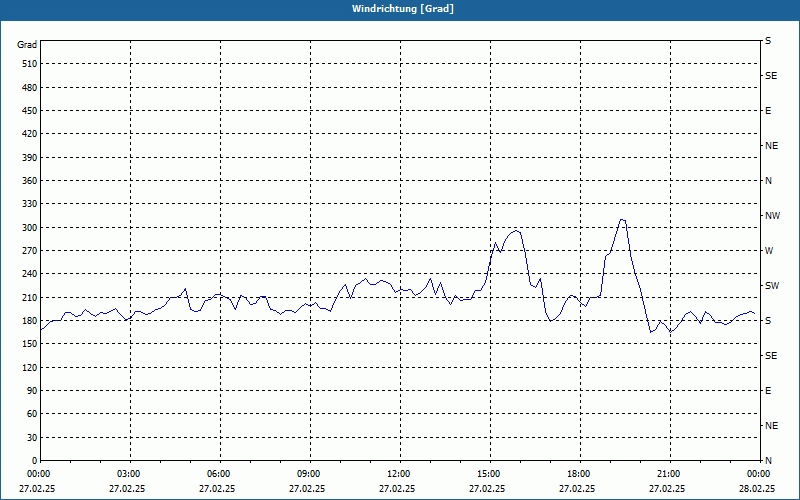Pick the E compass label at the 90 level
The height and width of the screenshot is (500, 800).
coord(768,391)
